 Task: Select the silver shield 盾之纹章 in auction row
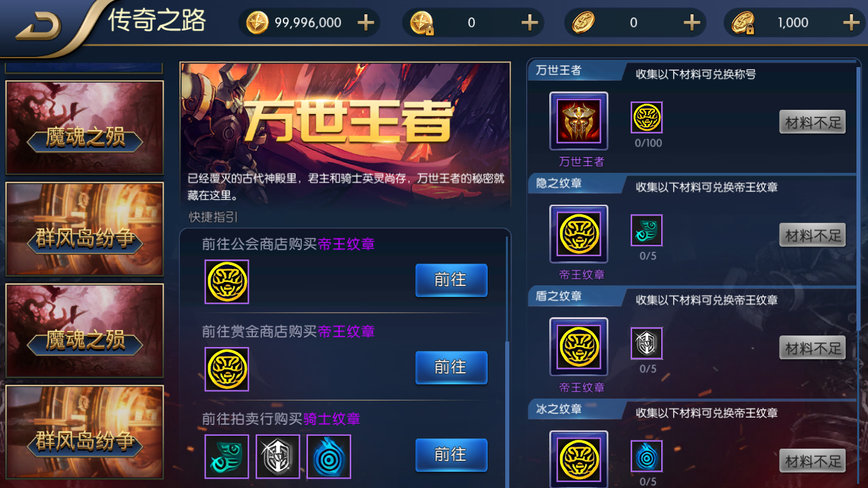(x=278, y=457)
